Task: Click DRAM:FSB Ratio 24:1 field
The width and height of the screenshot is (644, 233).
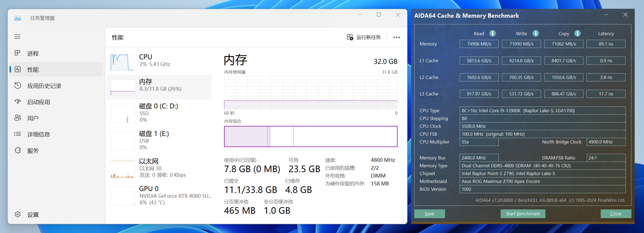Action: (606, 158)
